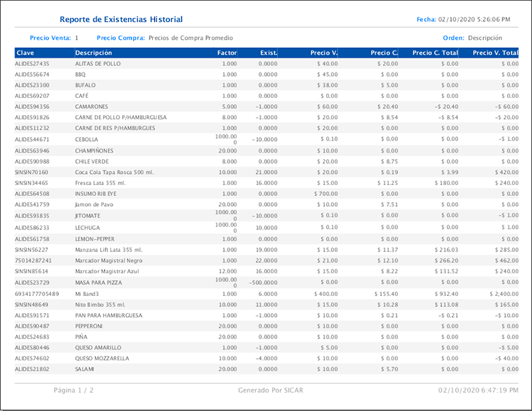Click the Generado Por SICAR footer text
The height and width of the screenshot is (411, 532).
coord(270,390)
